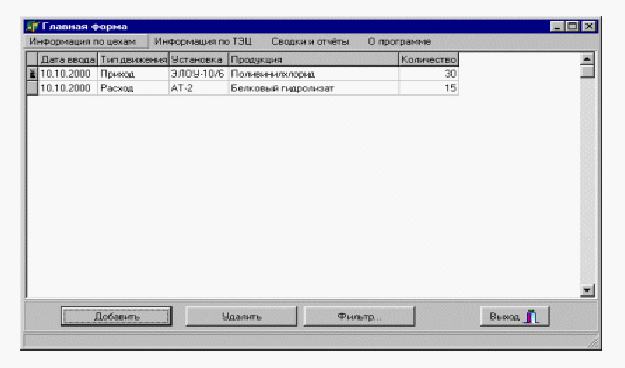This screenshot has width=625, height=368.
Task: Select the Белковый гидролизат cell
Action: 313,88
